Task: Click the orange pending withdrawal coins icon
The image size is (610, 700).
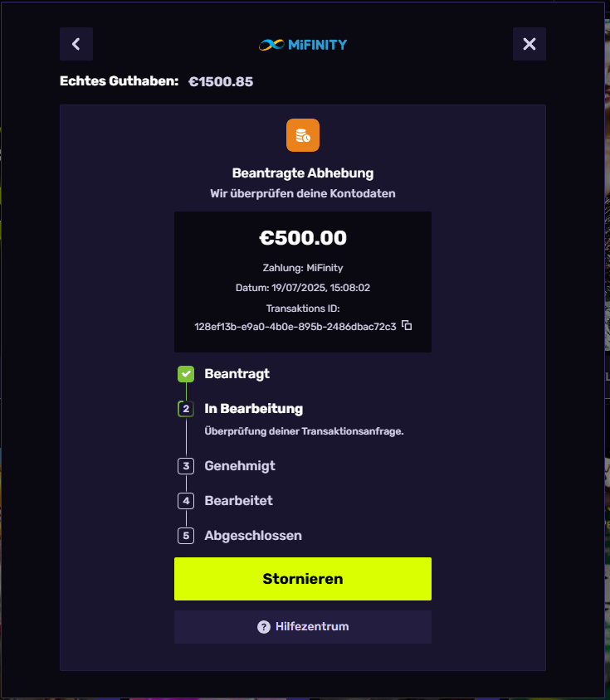Action: pyautogui.click(x=303, y=135)
